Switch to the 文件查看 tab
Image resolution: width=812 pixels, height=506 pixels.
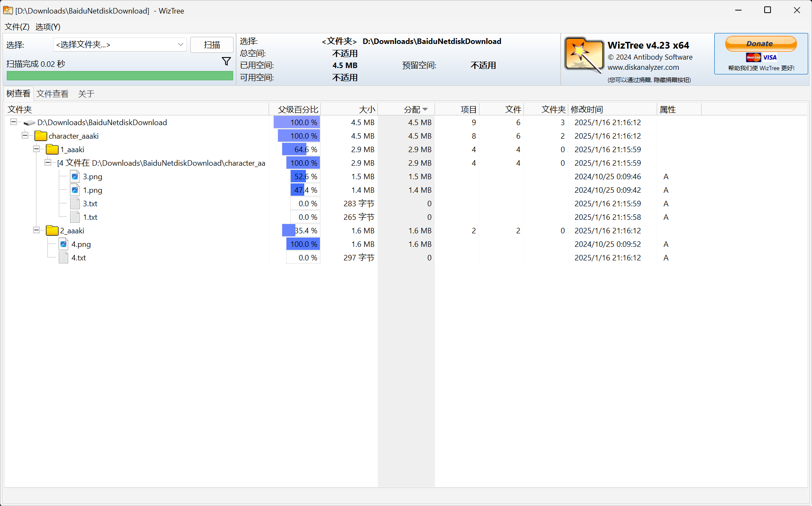(x=52, y=94)
